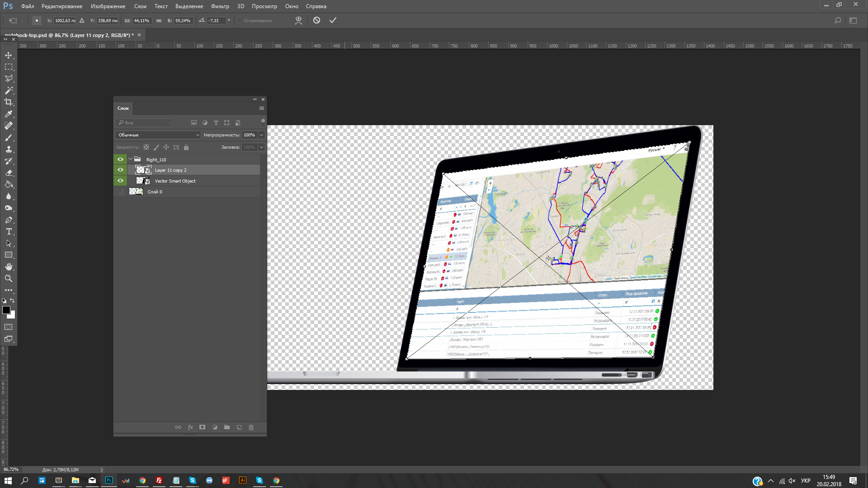Open the workspace switcher dropdown
The image size is (868, 488).
853,20
